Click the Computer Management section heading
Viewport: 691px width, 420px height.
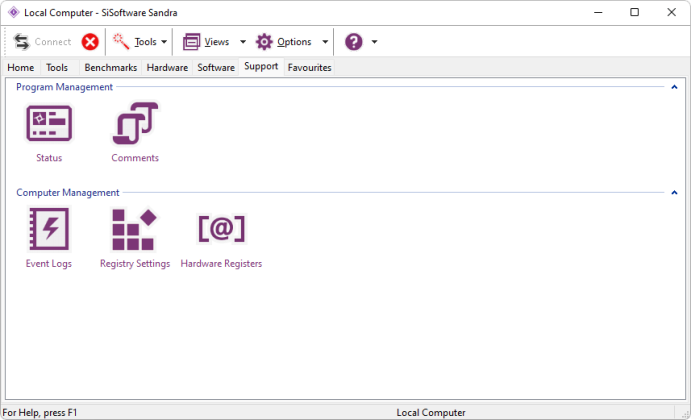(68, 193)
